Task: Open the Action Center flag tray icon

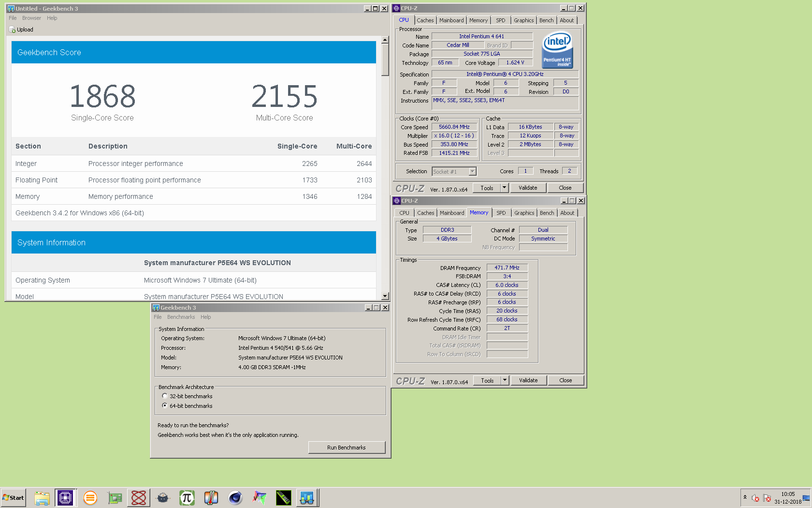Action: pyautogui.click(x=767, y=498)
